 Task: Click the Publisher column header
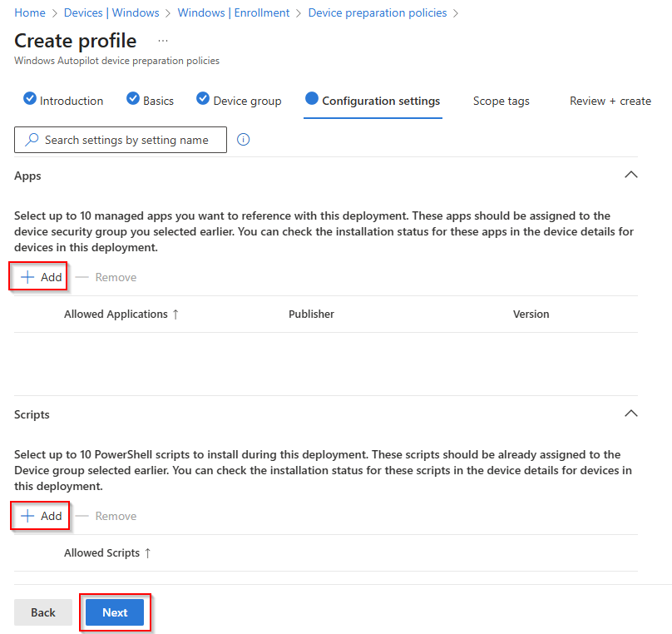(311, 314)
